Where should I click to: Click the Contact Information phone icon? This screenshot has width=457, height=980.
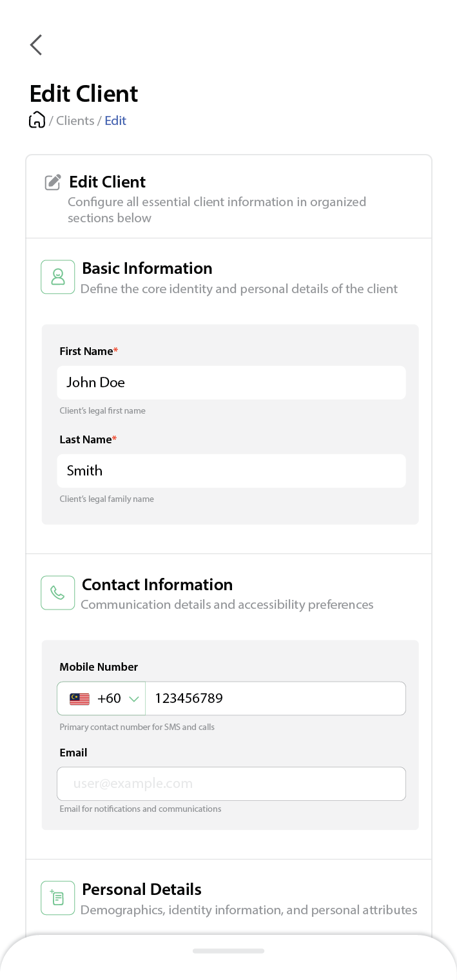tap(58, 593)
